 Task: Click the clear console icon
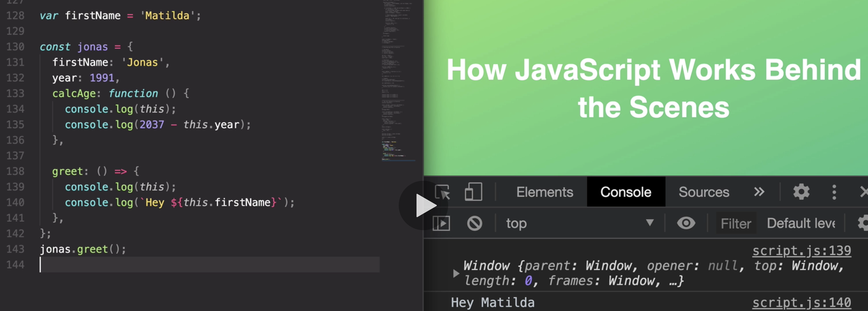(x=474, y=223)
